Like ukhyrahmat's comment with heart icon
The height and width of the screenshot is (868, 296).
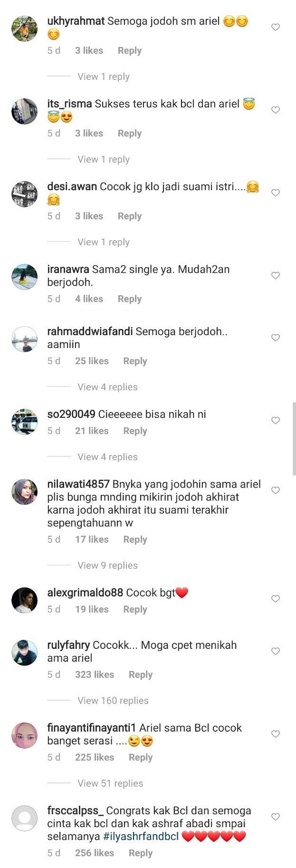pos(275,27)
